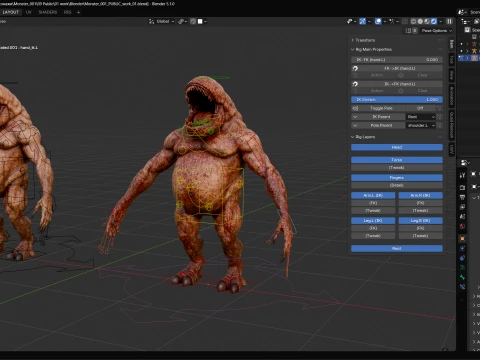This screenshot has height=360, width=480.
Task: Select the Rendered viewport shading icon
Action: (434, 21)
